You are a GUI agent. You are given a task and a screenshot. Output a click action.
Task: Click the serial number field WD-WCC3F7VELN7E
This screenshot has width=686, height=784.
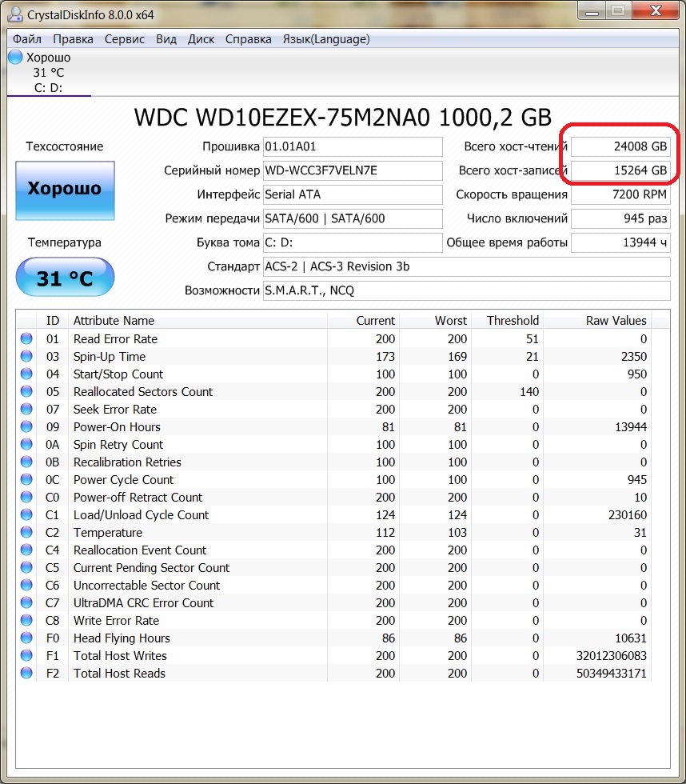point(353,170)
